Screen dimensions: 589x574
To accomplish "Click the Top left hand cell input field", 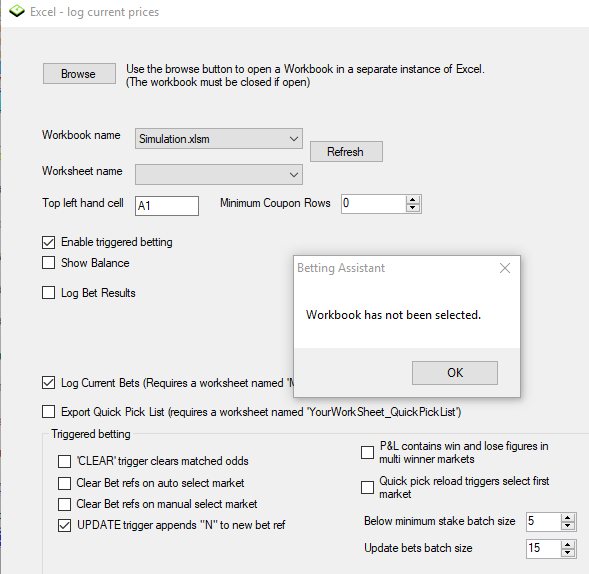I will 167,206.
